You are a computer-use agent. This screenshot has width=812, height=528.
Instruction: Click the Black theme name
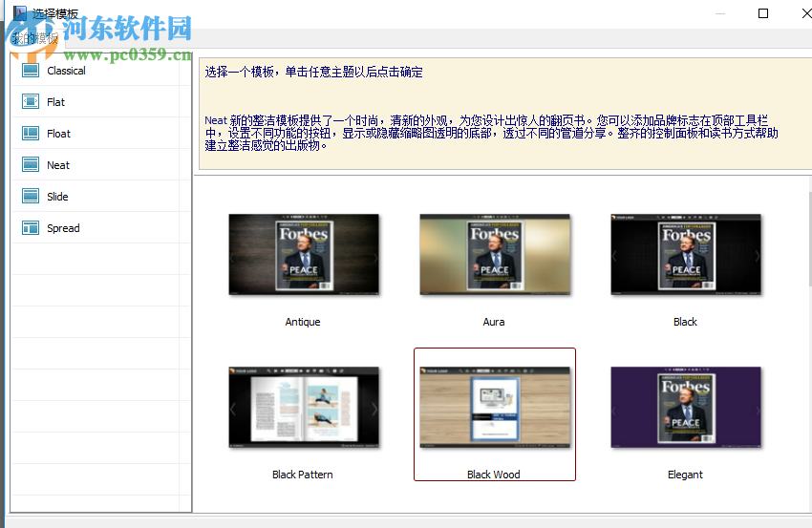tap(685, 322)
